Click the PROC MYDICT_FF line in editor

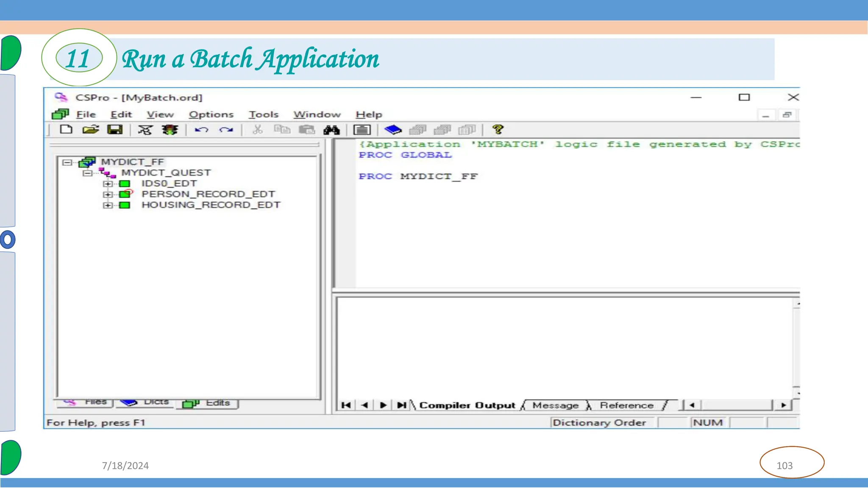click(418, 176)
